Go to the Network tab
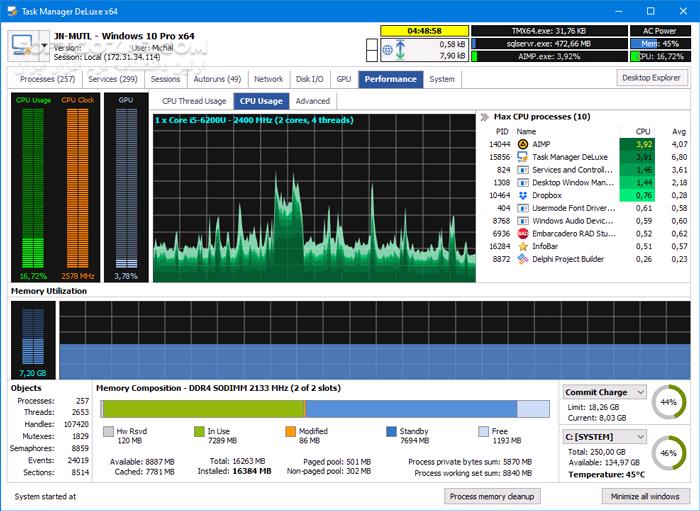 coord(269,79)
